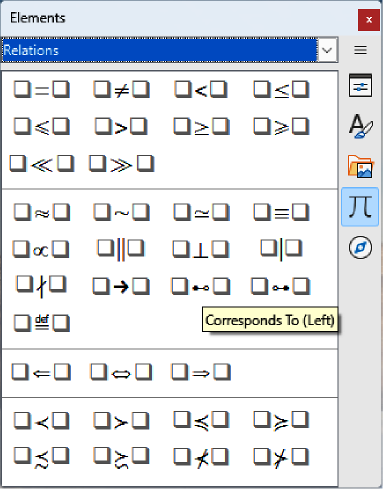
Task: Insert the Approximately Equal (≈) element
Action: (42, 212)
